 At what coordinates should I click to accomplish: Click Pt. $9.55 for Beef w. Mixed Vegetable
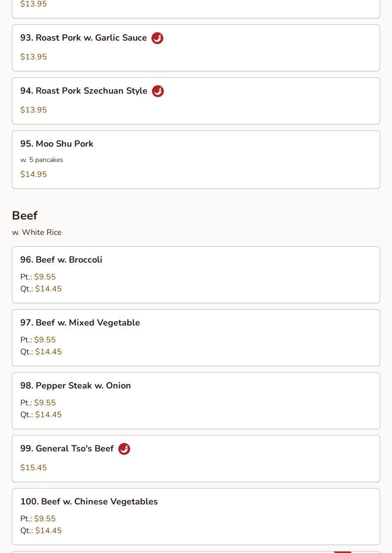tap(38, 340)
